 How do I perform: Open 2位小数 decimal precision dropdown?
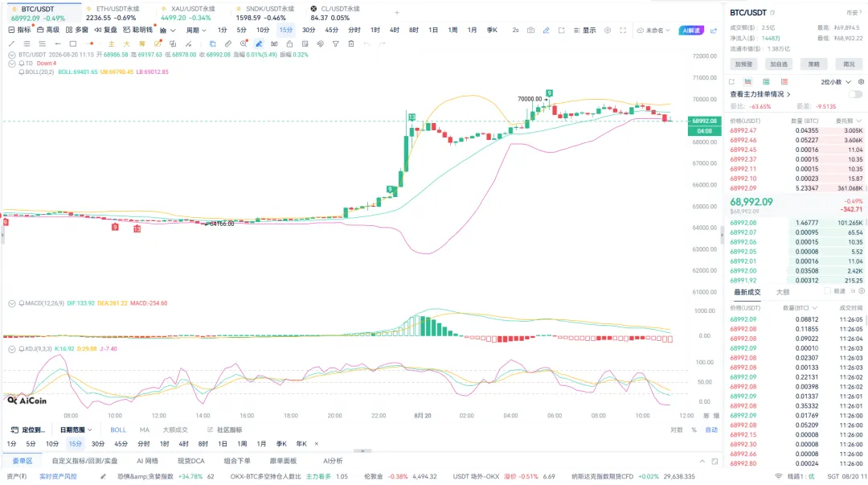[835, 82]
